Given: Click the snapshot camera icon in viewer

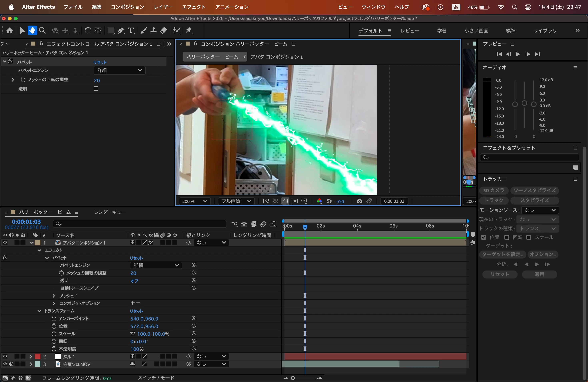Looking at the screenshot, I should pyautogui.click(x=359, y=201).
